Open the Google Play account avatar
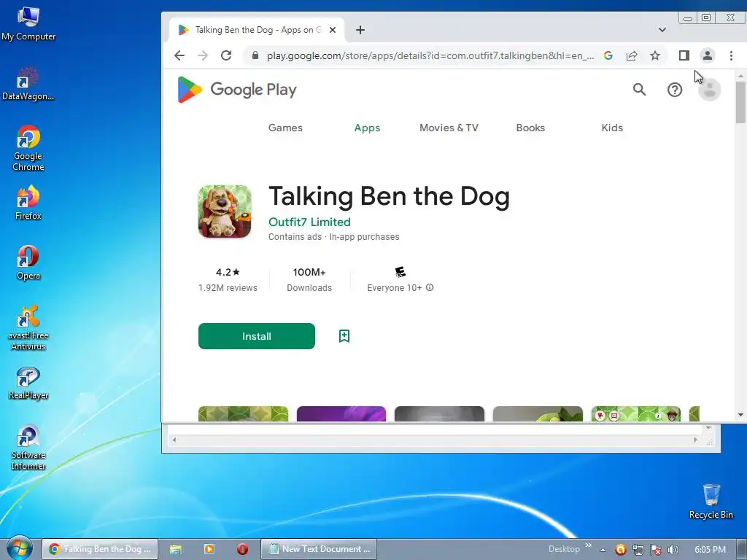This screenshot has height=560, width=747. tap(710, 90)
